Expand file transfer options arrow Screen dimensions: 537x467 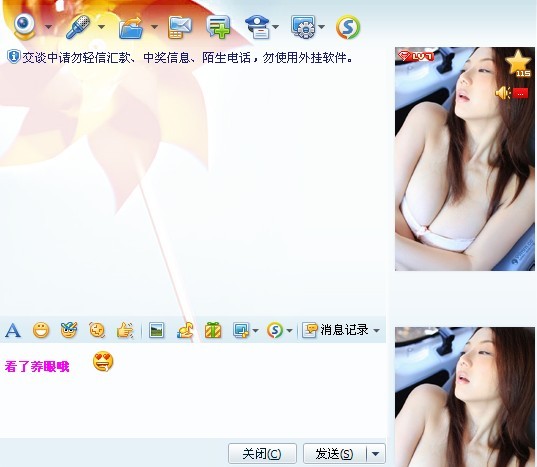pos(154,27)
